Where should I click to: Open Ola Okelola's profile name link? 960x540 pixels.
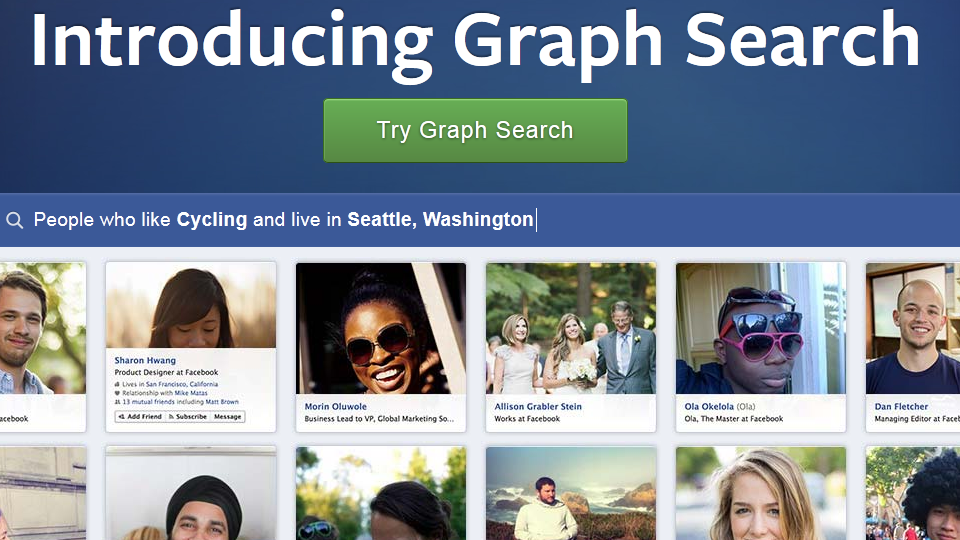click(708, 407)
